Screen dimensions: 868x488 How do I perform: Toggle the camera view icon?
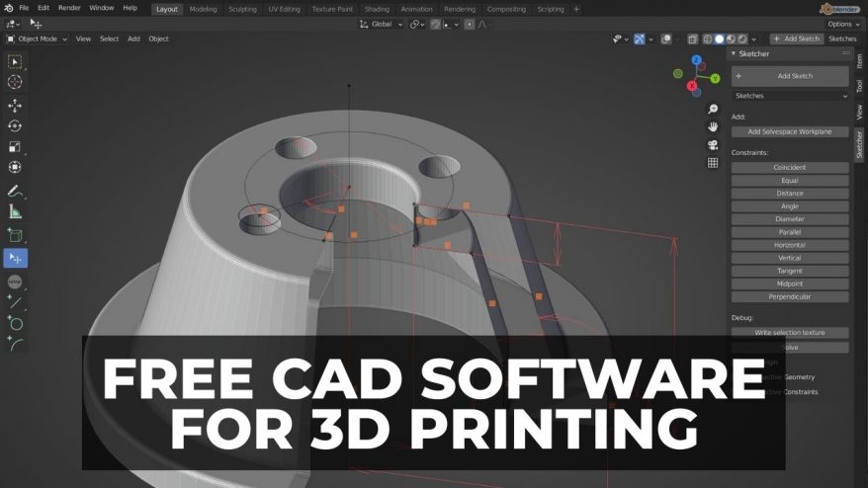(x=713, y=145)
